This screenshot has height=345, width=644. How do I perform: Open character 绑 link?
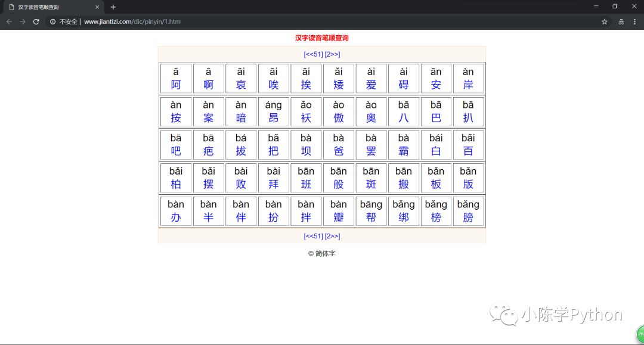404,218
